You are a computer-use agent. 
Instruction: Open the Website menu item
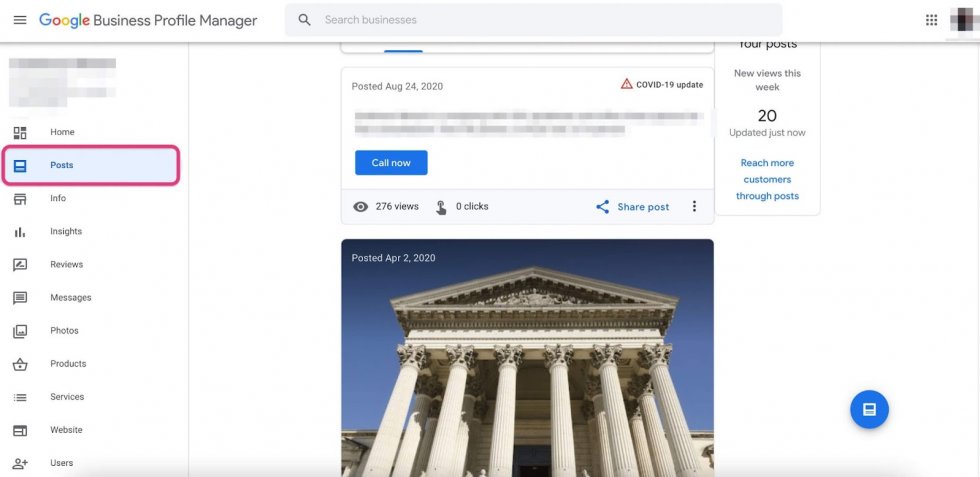point(66,430)
